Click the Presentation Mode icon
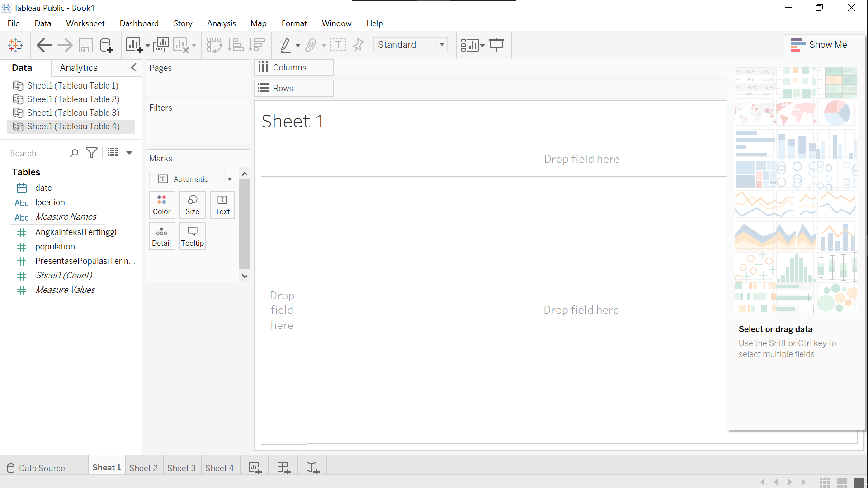This screenshot has height=488, width=868. (x=496, y=45)
